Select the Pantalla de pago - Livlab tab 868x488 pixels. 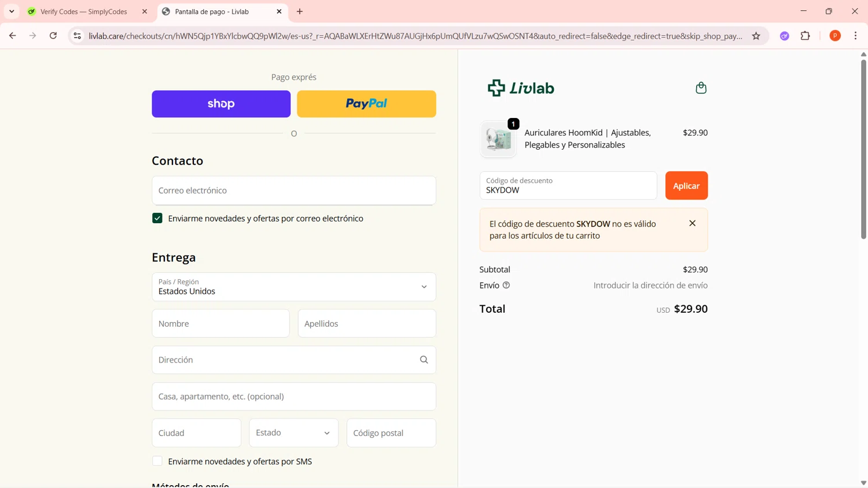coord(222,12)
